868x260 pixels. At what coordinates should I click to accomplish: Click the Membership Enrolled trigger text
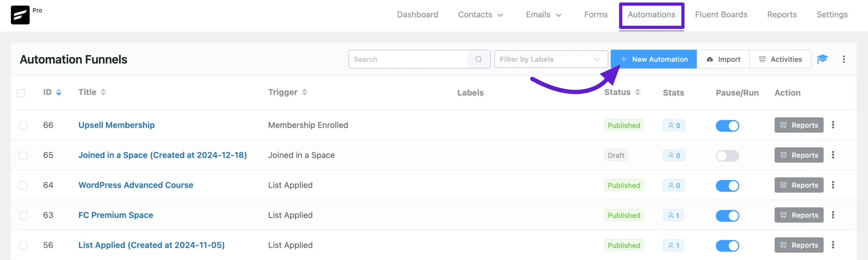coord(308,125)
